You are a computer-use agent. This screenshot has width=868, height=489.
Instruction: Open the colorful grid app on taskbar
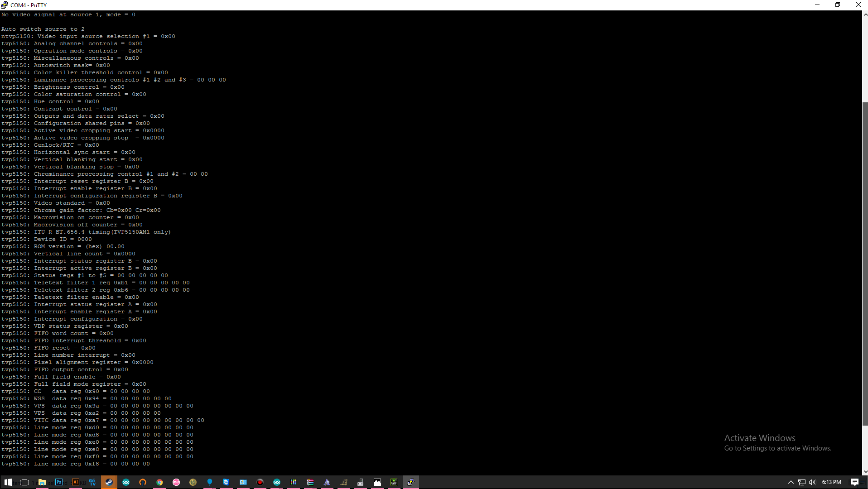(294, 482)
